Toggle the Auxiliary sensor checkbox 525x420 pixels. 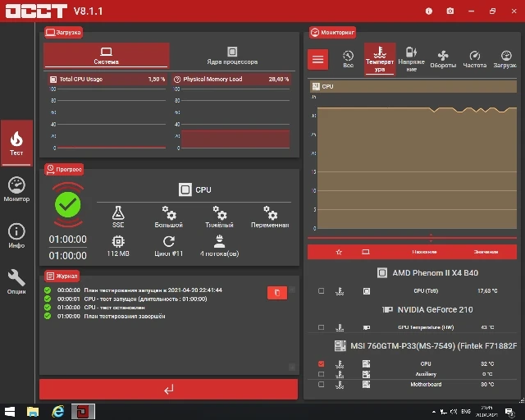tap(321, 374)
